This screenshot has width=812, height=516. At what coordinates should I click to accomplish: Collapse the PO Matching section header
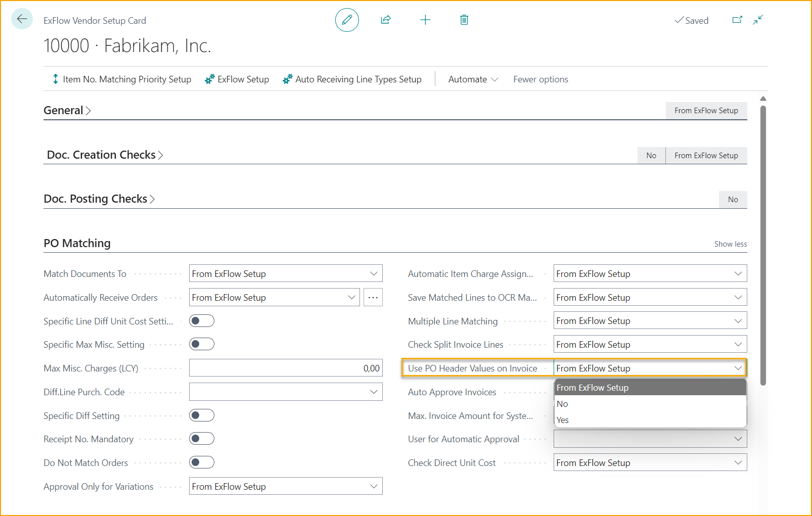tap(77, 243)
